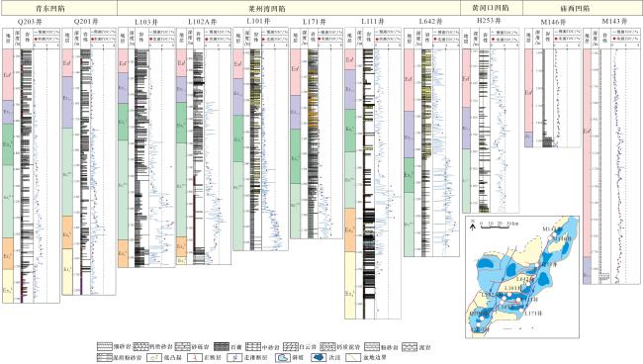Image resolution: width=643 pixels, height=364 pixels.
Task: Click the north arrow in location map
Action: click(x=473, y=226)
